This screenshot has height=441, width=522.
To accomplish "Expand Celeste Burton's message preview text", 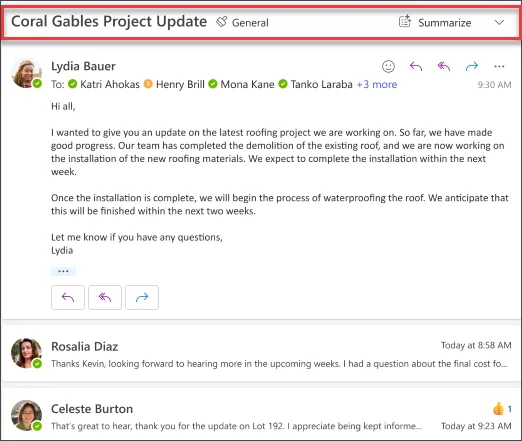I will point(236,426).
